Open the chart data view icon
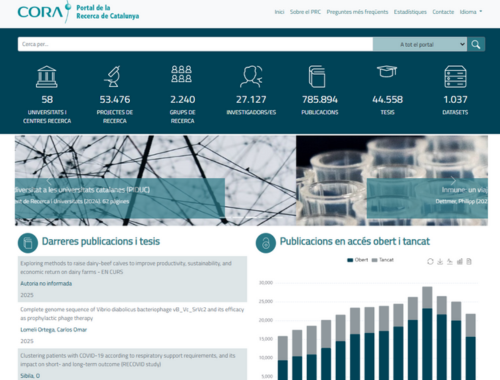The height and width of the screenshot is (380, 500). 469,262
